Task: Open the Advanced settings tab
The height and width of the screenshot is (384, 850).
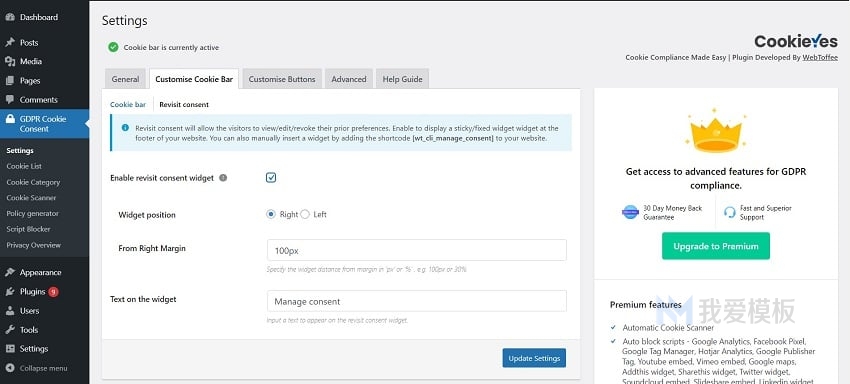Action: pyautogui.click(x=349, y=79)
